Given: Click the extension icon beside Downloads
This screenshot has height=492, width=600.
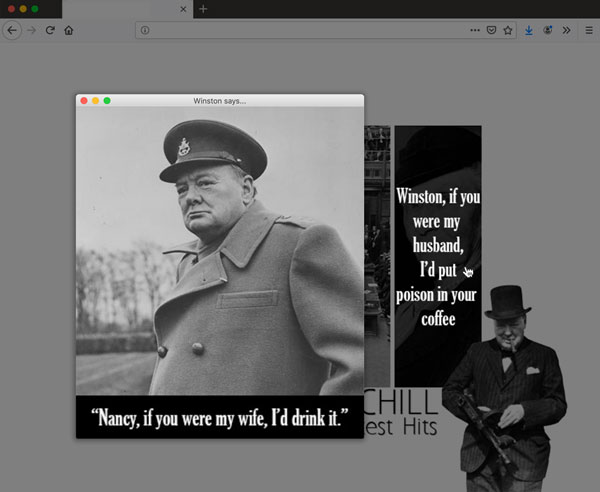Looking at the screenshot, I should point(548,30).
